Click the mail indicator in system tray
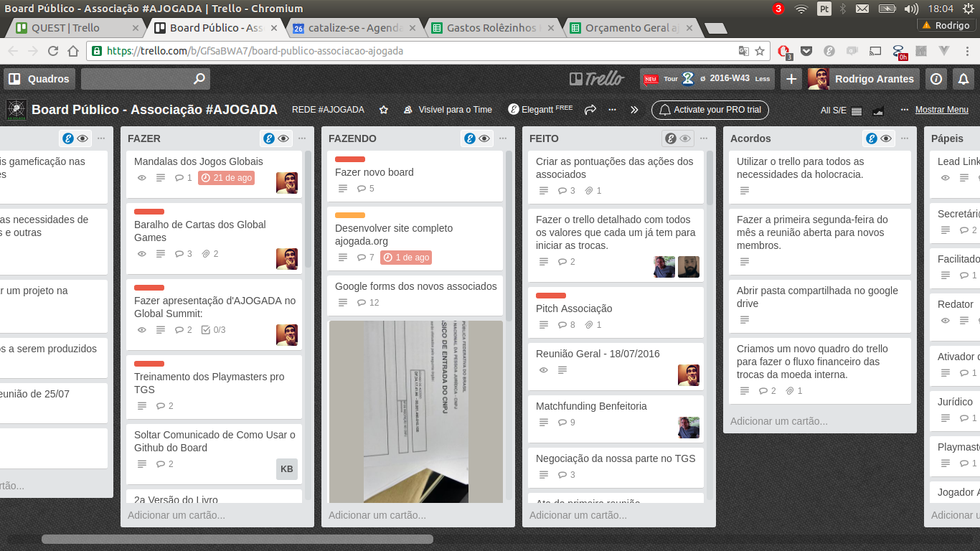 [x=862, y=9]
